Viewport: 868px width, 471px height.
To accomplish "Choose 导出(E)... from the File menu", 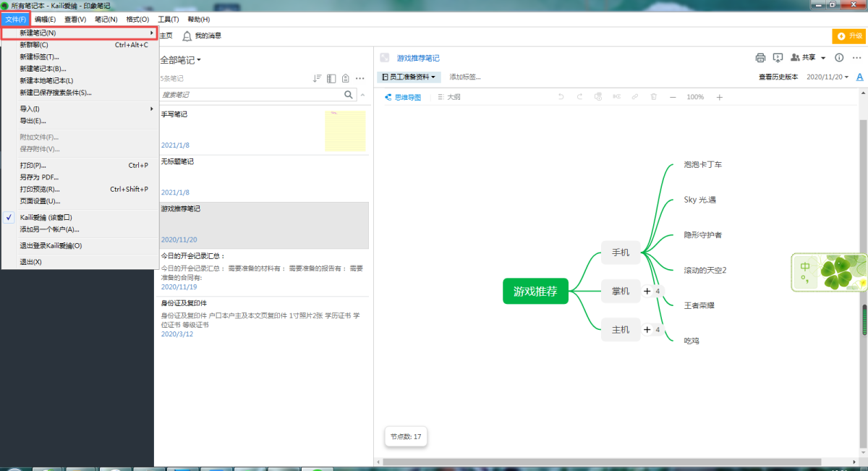I will (x=33, y=121).
